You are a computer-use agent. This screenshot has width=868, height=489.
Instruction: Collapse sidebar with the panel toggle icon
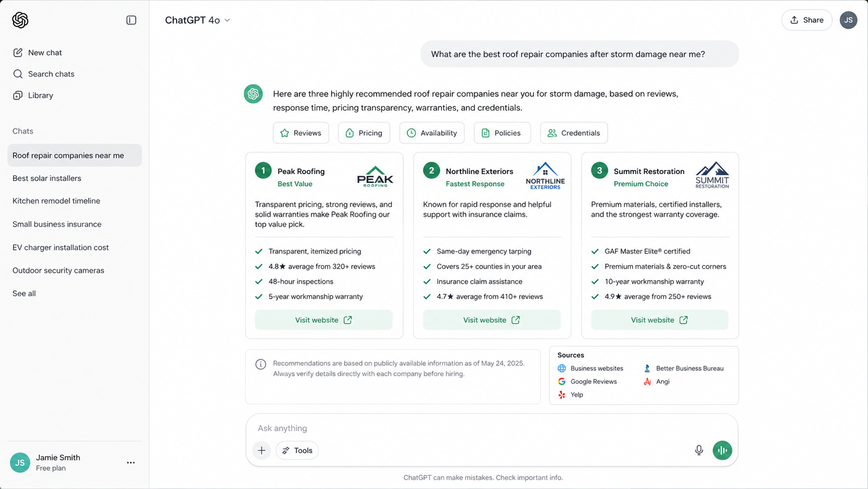tap(131, 20)
